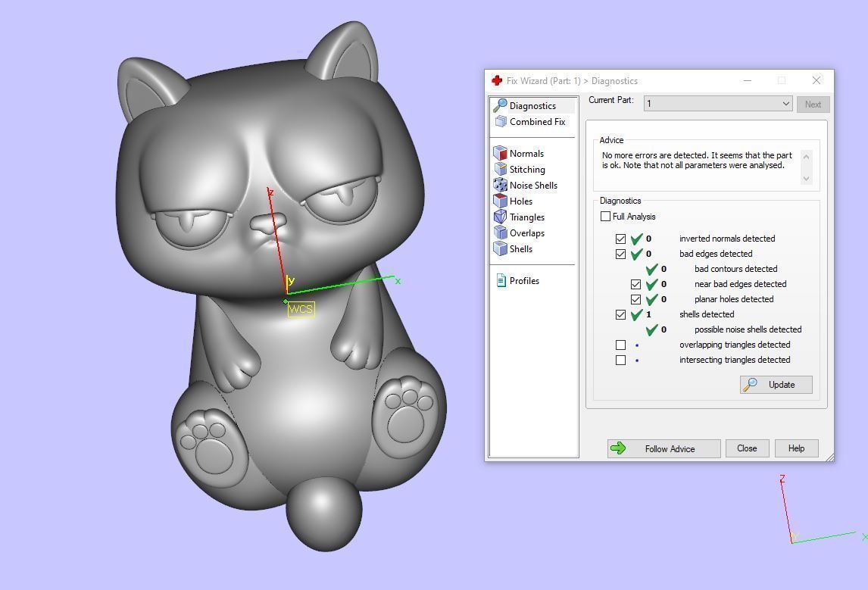Enable the Full Analysis checkbox
Image resolution: width=868 pixels, height=590 pixels.
click(606, 217)
